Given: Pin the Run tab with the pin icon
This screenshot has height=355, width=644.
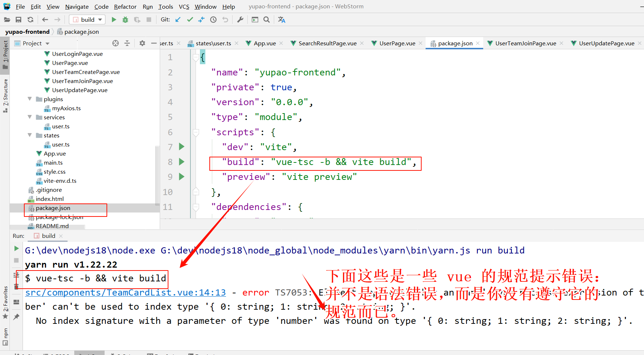Looking at the screenshot, I should click(x=16, y=317).
